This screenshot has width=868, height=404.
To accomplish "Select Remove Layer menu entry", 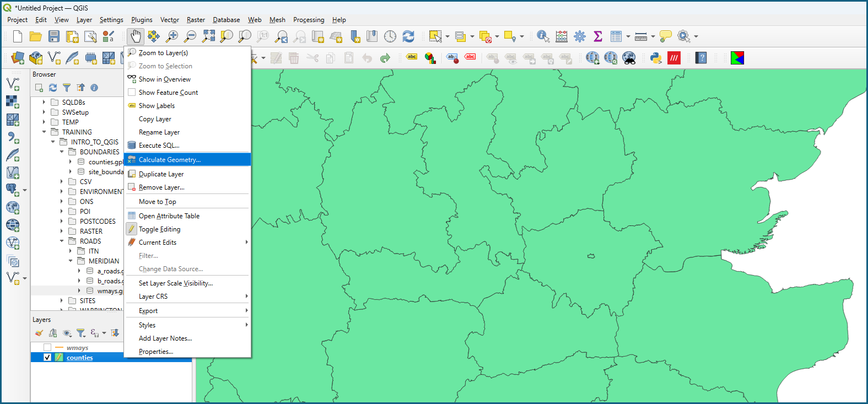I will (187, 187).
